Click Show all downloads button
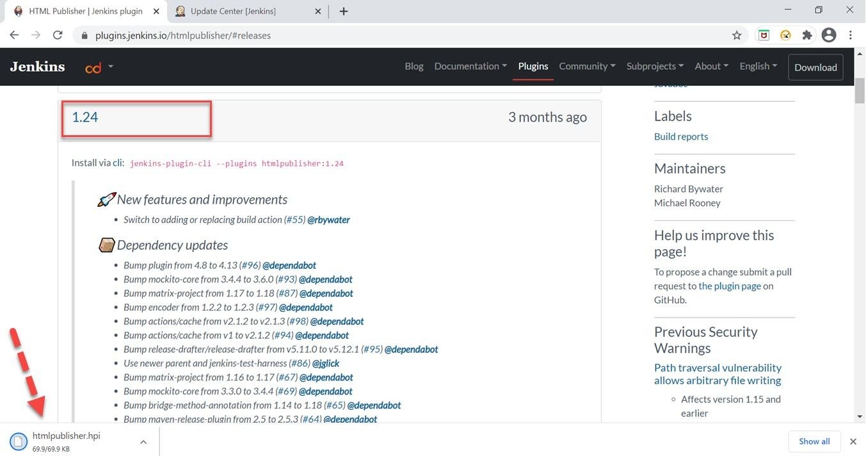The image size is (868, 456). [814, 441]
